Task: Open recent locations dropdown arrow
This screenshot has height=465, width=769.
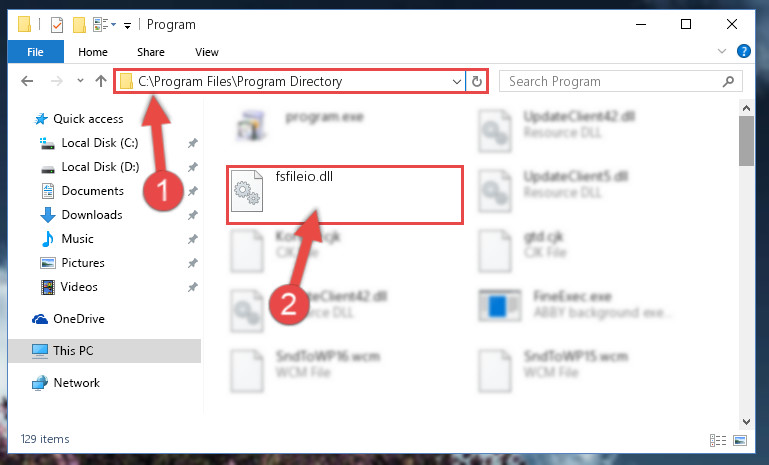Action: (x=80, y=81)
